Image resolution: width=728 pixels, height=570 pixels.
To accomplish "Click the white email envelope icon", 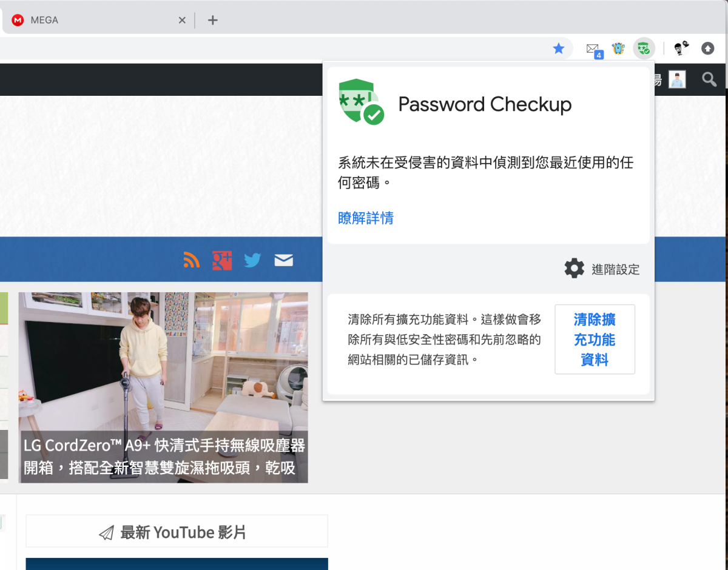I will tap(283, 260).
